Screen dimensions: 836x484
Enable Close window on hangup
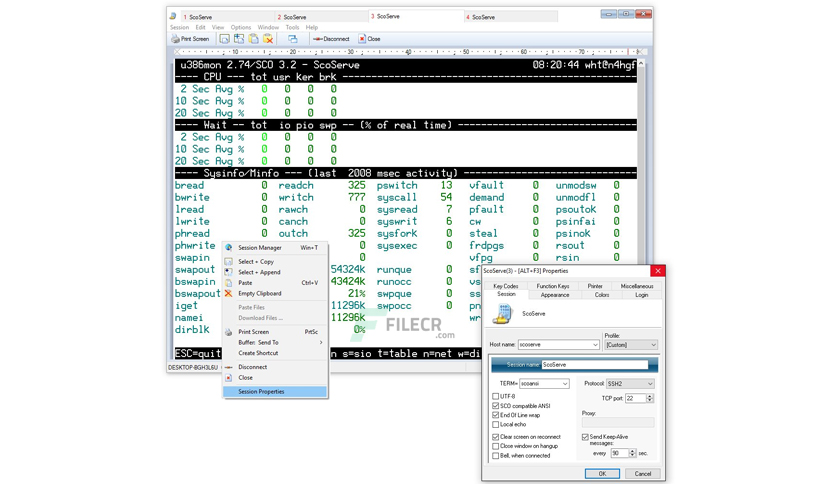coord(496,446)
